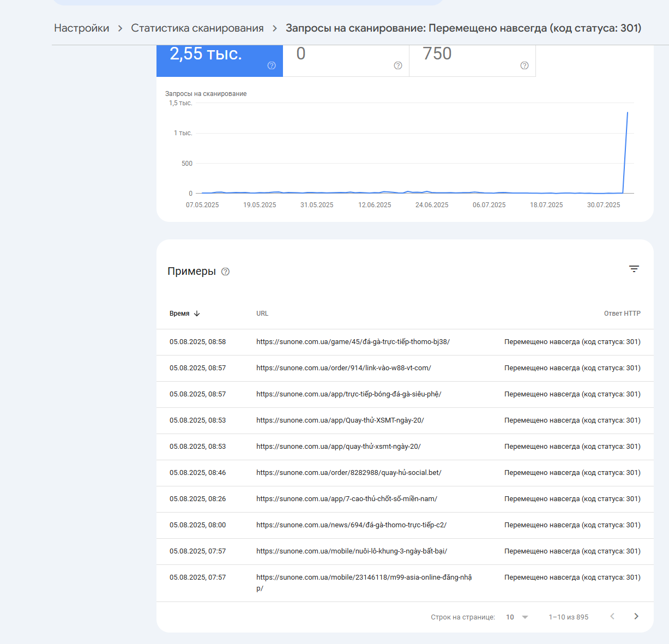Click HTTP response for the 08:00 row
The height and width of the screenshot is (644, 669).
tap(572, 525)
